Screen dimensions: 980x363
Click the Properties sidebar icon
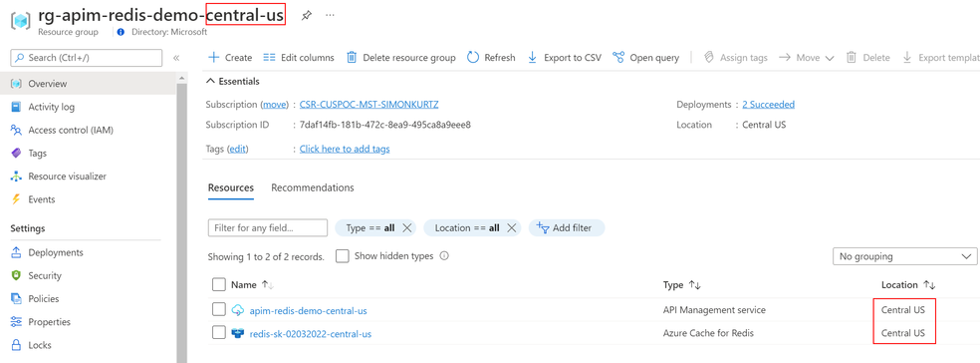[x=17, y=322]
